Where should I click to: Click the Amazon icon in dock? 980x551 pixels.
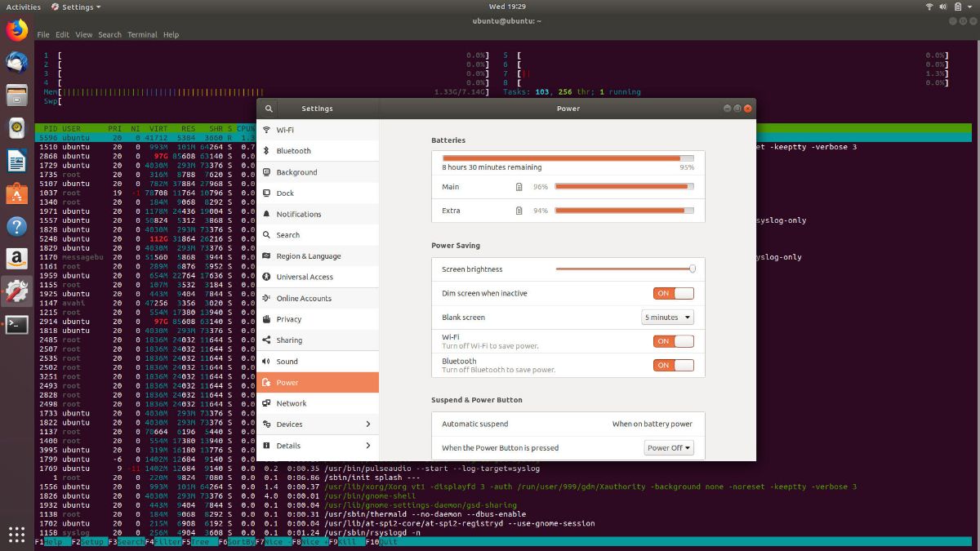pyautogui.click(x=16, y=259)
